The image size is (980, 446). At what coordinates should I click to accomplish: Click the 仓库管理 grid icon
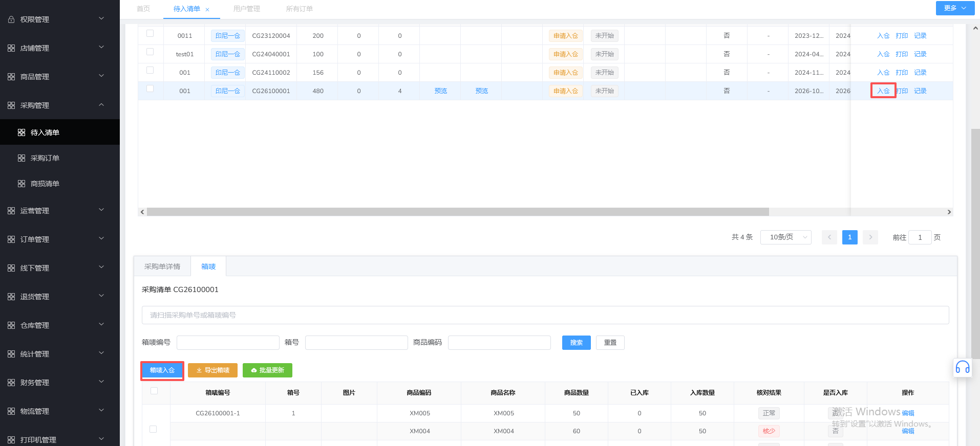click(x=11, y=325)
